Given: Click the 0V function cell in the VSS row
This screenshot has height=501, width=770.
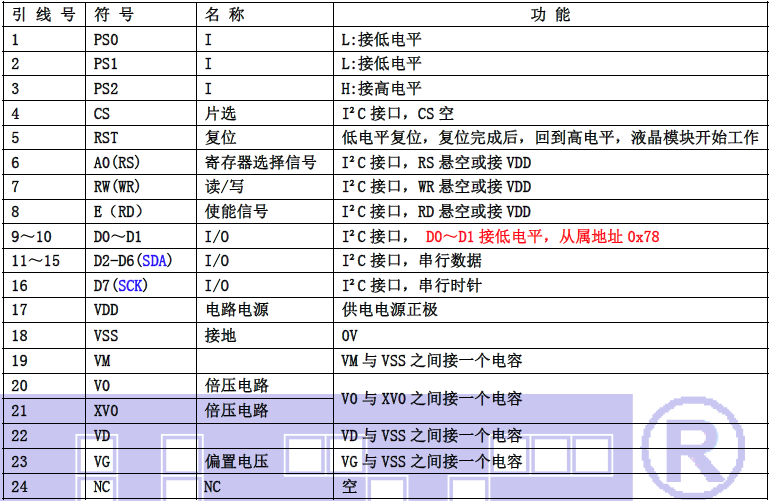Looking at the screenshot, I should pos(351,335).
